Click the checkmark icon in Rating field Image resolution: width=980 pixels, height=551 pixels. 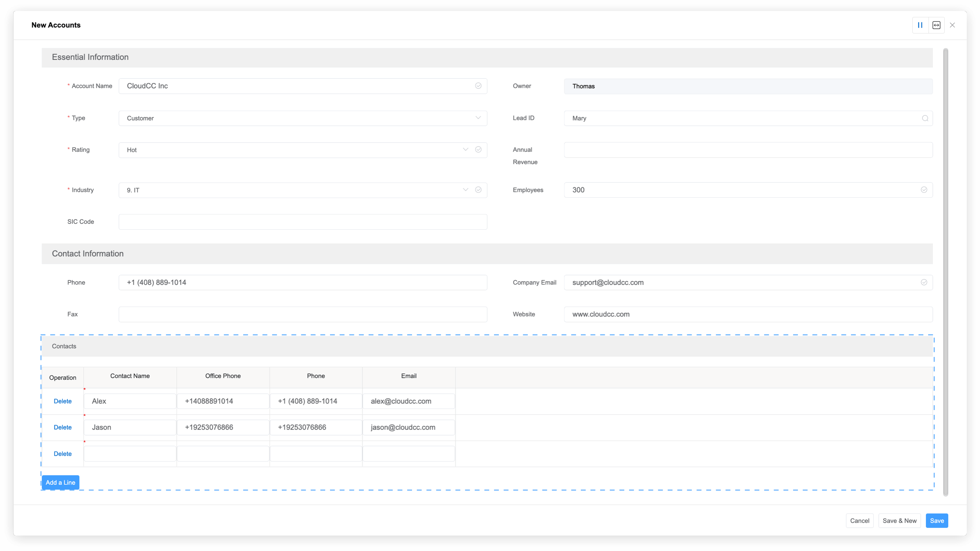click(x=478, y=150)
